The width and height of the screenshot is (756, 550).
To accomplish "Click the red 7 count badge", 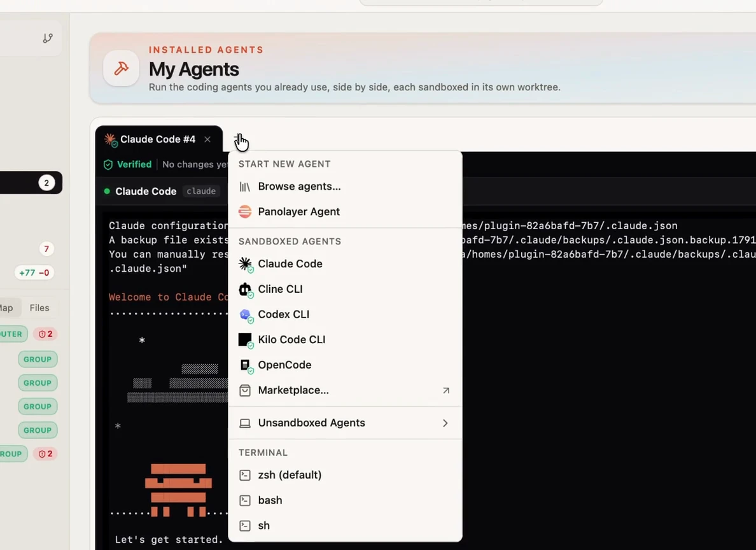I will point(46,249).
